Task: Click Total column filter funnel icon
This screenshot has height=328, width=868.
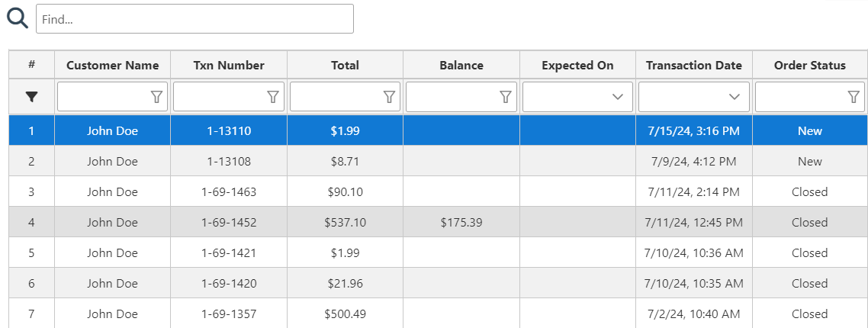Action: (x=389, y=97)
